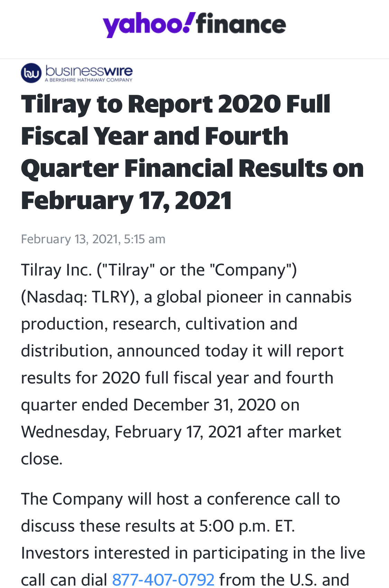
Task: Select the 'February 17, 2021' headline line
Action: tap(126, 201)
